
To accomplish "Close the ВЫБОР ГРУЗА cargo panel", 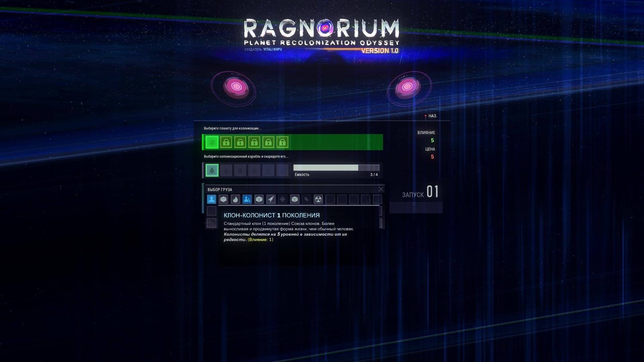I will tap(381, 189).
